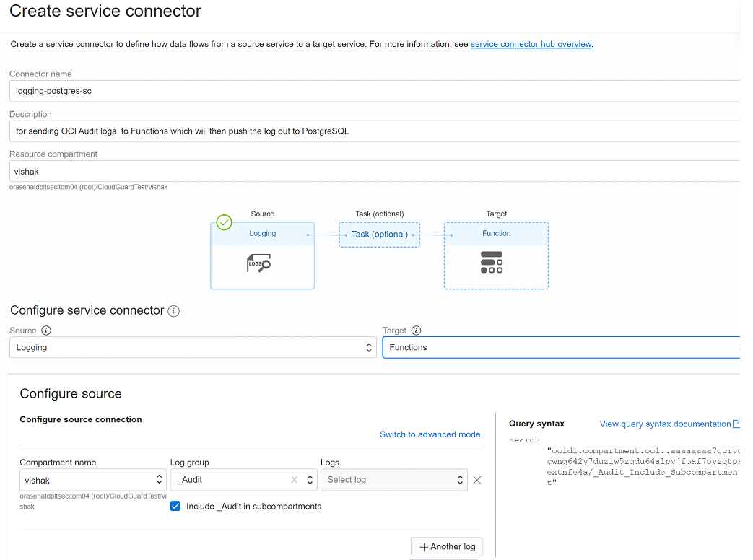Open the Select log dropdown

point(393,480)
